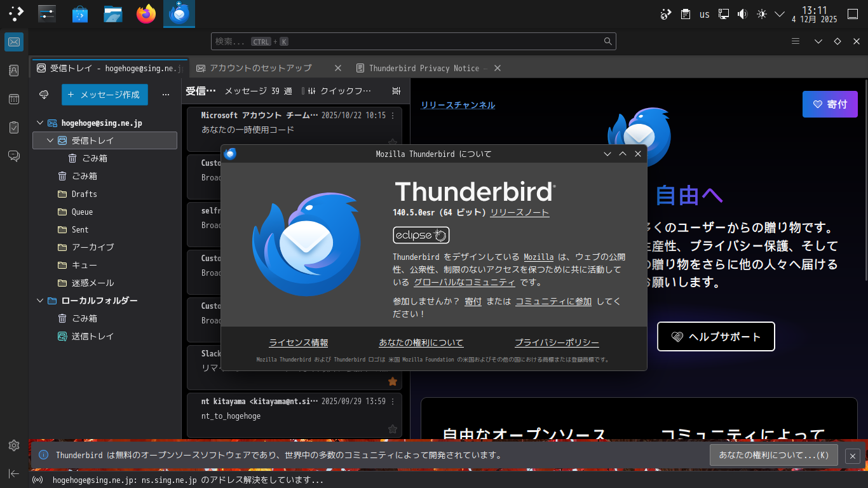Open the リリースチャンネル link
Screen dimensions: 868x488
click(458, 105)
